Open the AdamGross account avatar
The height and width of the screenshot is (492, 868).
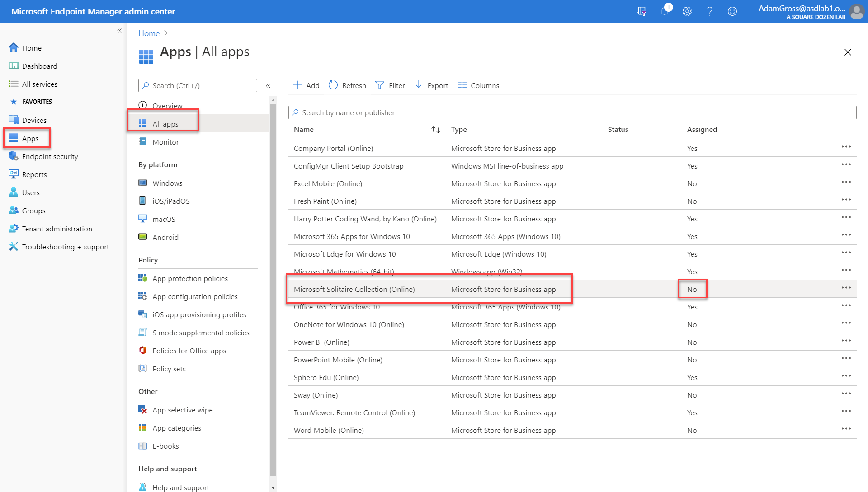coord(856,11)
